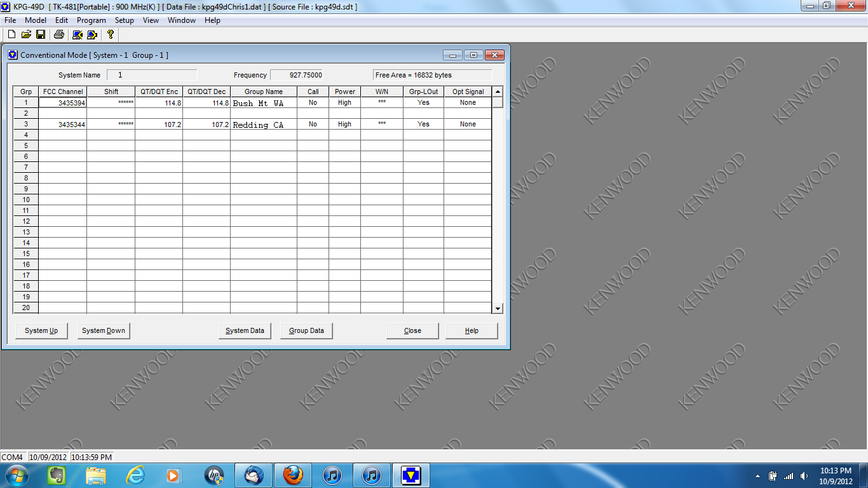This screenshot has width=868, height=488.
Task: Open Windows Explorer from the taskbar
Action: [96, 475]
